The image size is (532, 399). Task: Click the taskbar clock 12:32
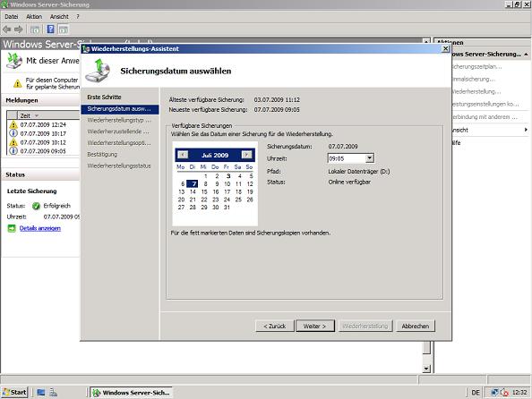point(519,392)
